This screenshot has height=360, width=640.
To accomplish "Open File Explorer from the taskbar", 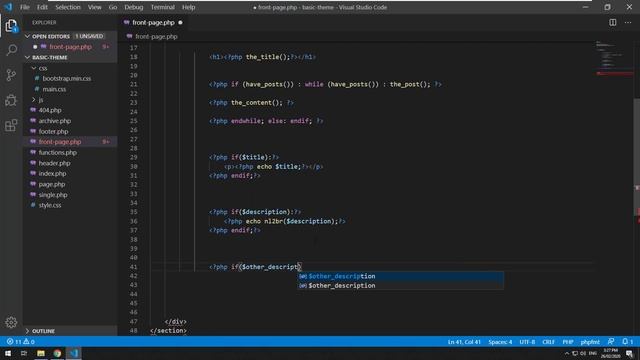I will (40, 353).
